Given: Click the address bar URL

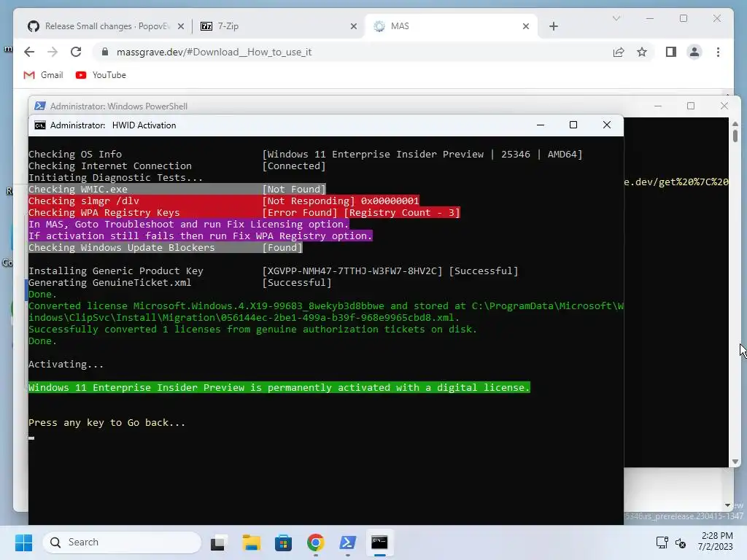Looking at the screenshot, I should click(214, 52).
